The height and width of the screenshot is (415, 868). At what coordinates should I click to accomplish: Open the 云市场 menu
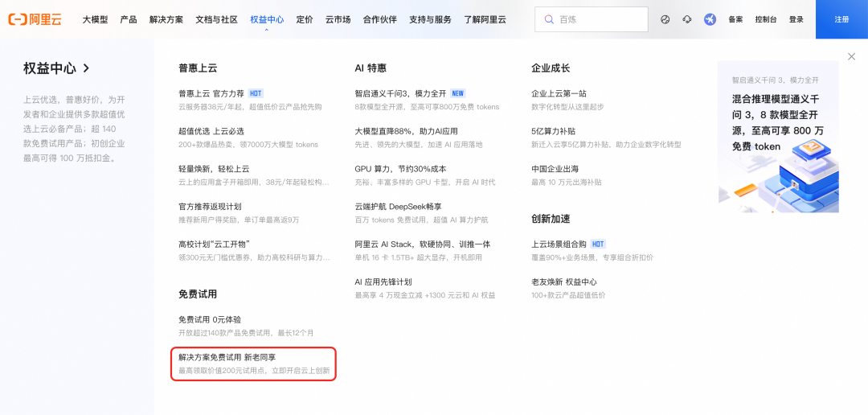click(338, 19)
